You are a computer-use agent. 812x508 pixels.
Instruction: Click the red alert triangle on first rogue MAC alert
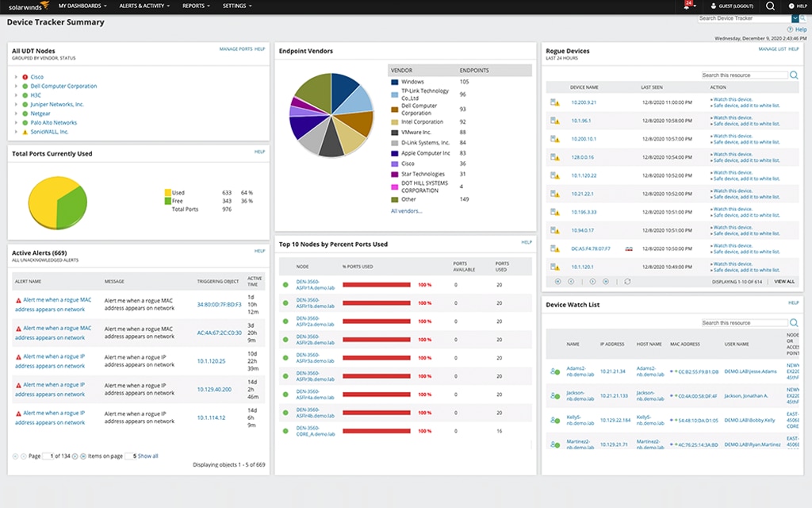pos(17,300)
